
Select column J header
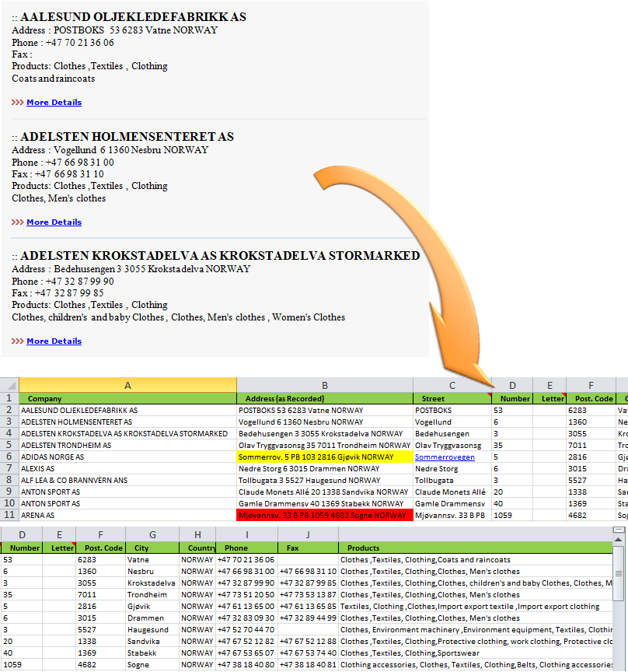pos(308,534)
